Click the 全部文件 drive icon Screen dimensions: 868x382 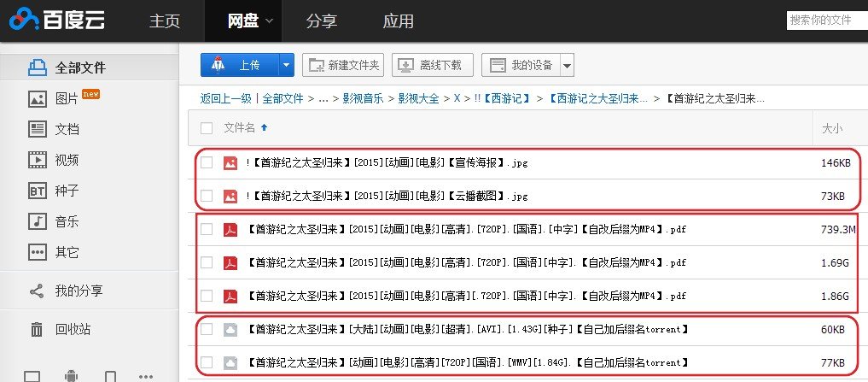click(x=38, y=68)
